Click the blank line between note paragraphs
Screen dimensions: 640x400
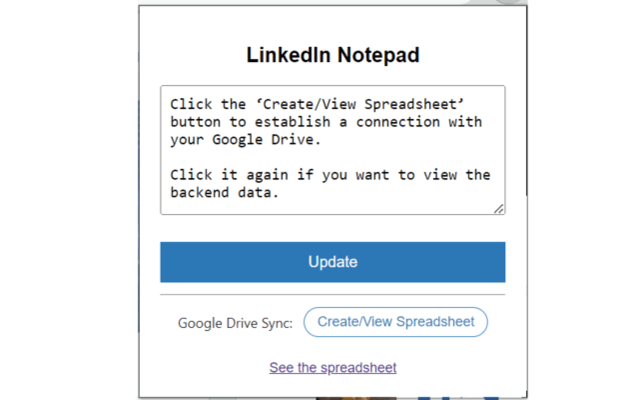click(330, 157)
